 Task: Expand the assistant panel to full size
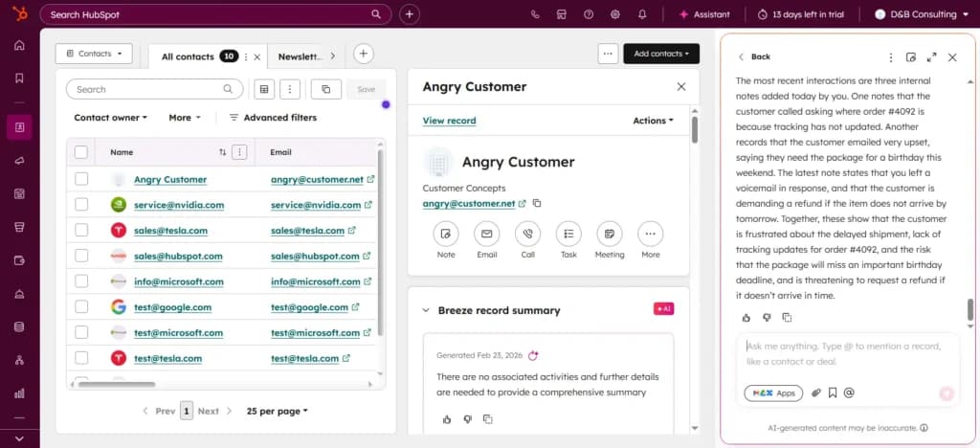click(932, 56)
